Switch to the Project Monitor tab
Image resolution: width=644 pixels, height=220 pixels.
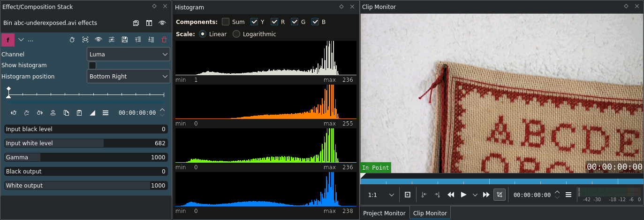tap(385, 213)
